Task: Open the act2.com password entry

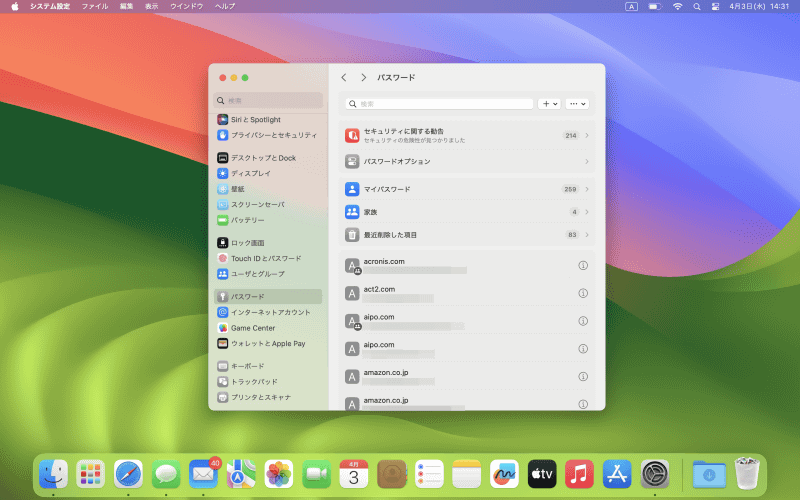Action: 467,293
